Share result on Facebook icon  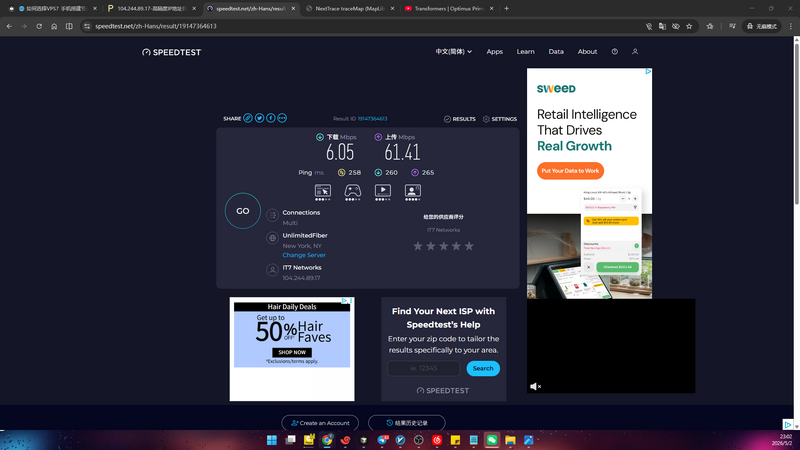click(270, 118)
